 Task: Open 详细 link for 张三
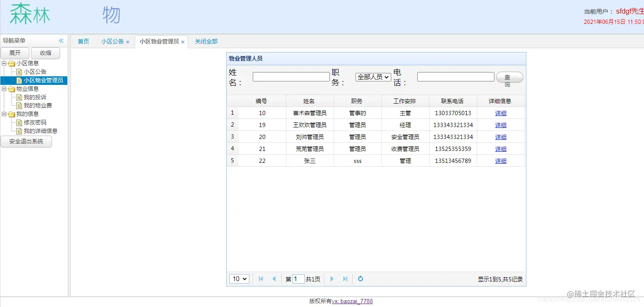[501, 161]
